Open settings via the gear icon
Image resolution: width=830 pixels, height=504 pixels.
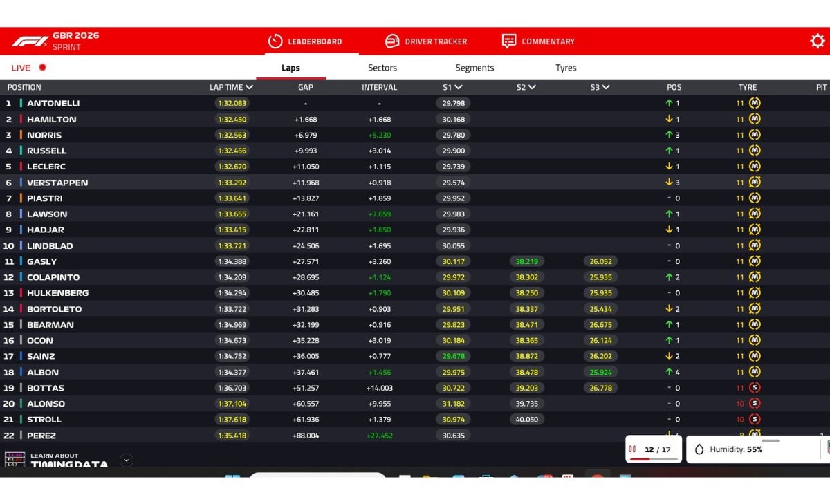click(x=818, y=41)
